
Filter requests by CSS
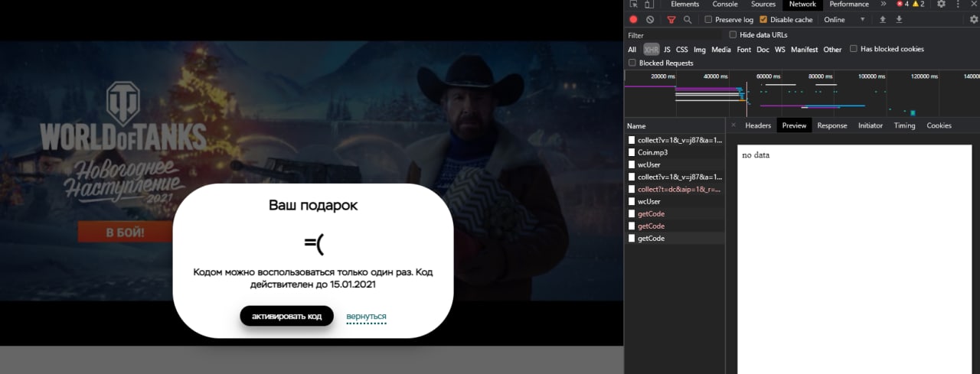point(681,50)
